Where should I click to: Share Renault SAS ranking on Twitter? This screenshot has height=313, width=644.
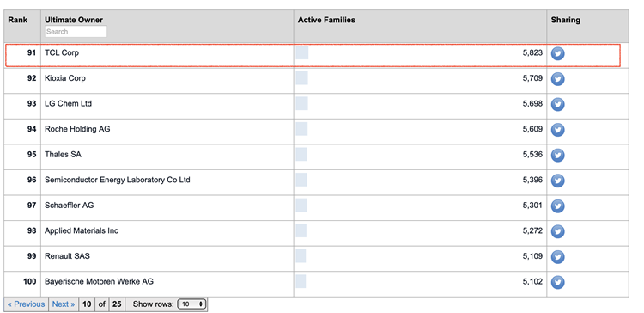[x=557, y=257]
